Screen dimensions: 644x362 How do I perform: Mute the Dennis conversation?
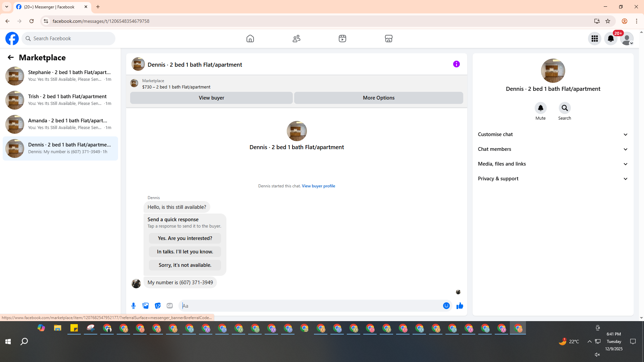pos(540,108)
